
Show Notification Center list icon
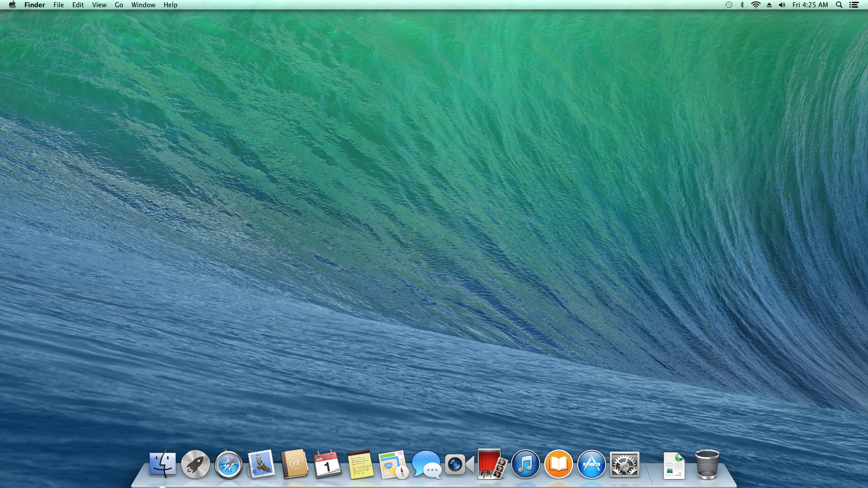[854, 5]
